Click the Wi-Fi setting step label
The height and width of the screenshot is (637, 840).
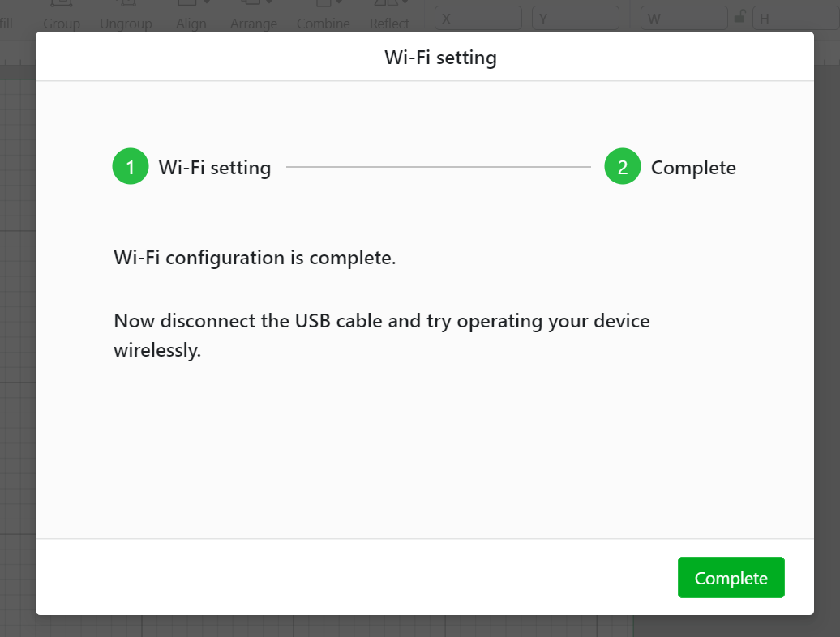(215, 168)
